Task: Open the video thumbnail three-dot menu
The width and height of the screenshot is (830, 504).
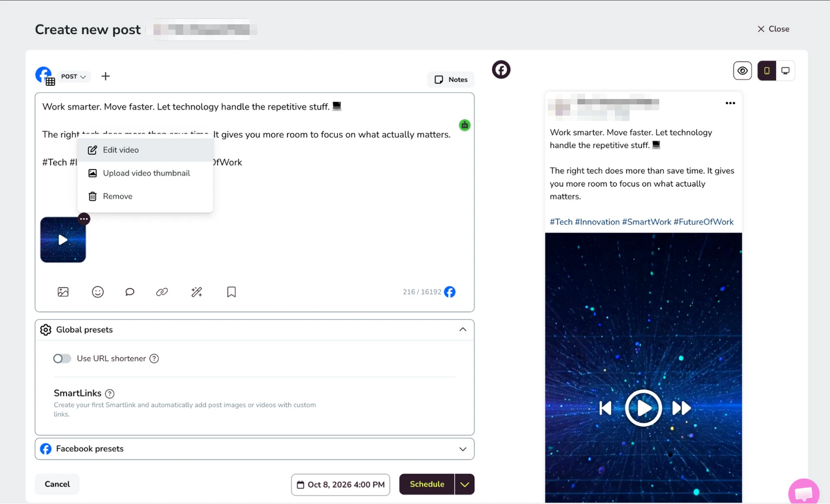Action: click(x=84, y=219)
